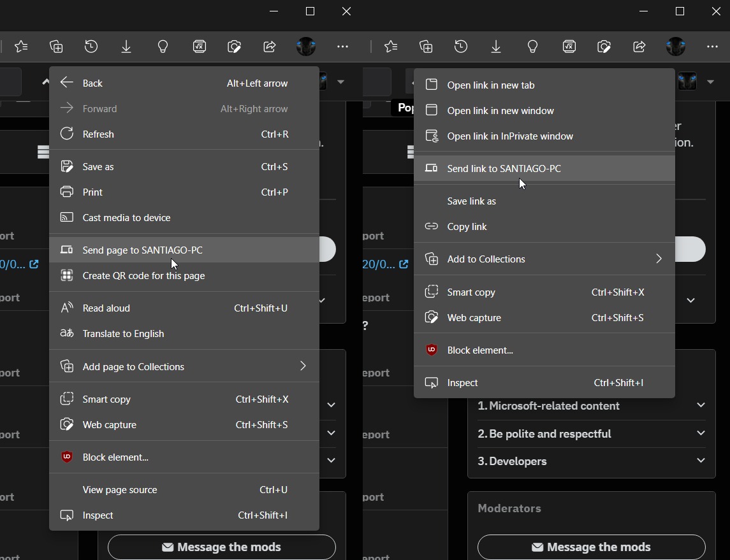Select Read aloud from the context menu
This screenshot has height=560, width=730.
[106, 308]
